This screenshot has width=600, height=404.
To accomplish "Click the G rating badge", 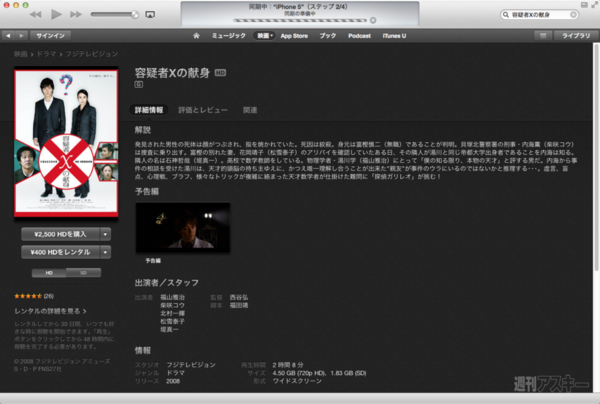I will [x=139, y=85].
